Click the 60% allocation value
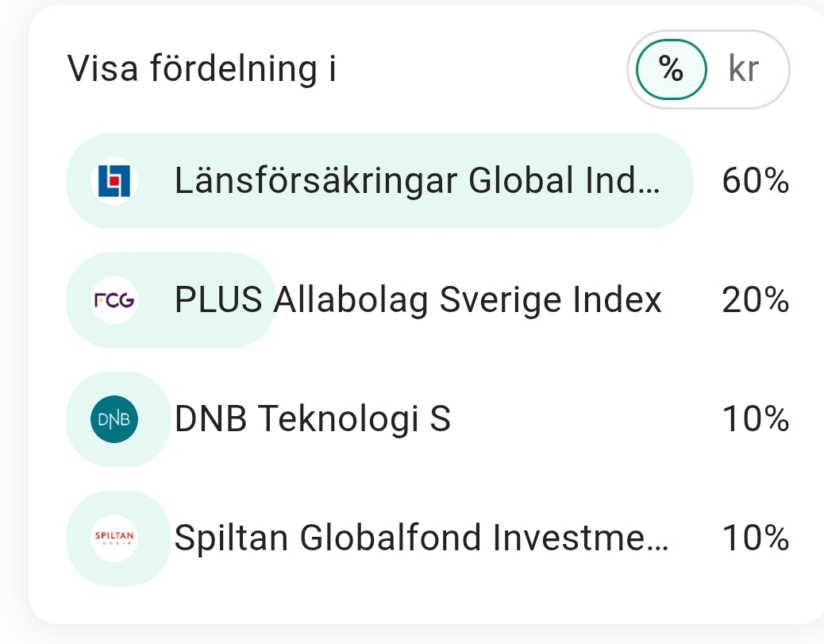Image resolution: width=824 pixels, height=644 pixels. point(755,182)
